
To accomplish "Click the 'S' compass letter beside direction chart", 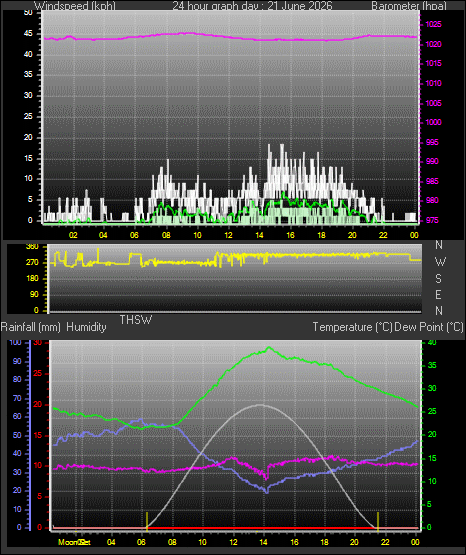I will pyautogui.click(x=438, y=279).
